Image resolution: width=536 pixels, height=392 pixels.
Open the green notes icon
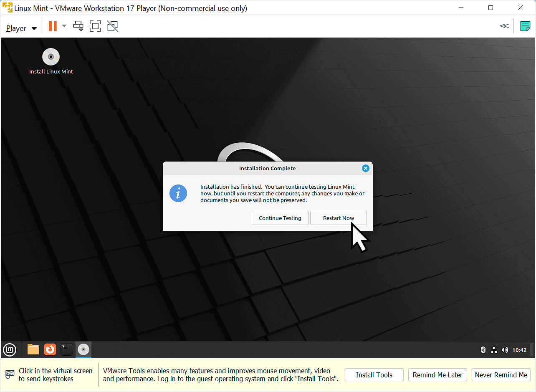coord(525,26)
